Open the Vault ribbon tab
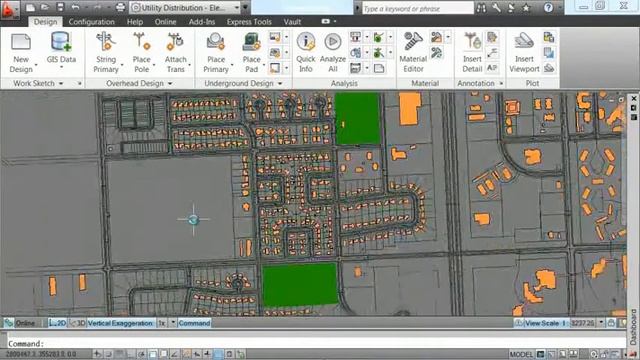640x360 pixels. pos(292,22)
